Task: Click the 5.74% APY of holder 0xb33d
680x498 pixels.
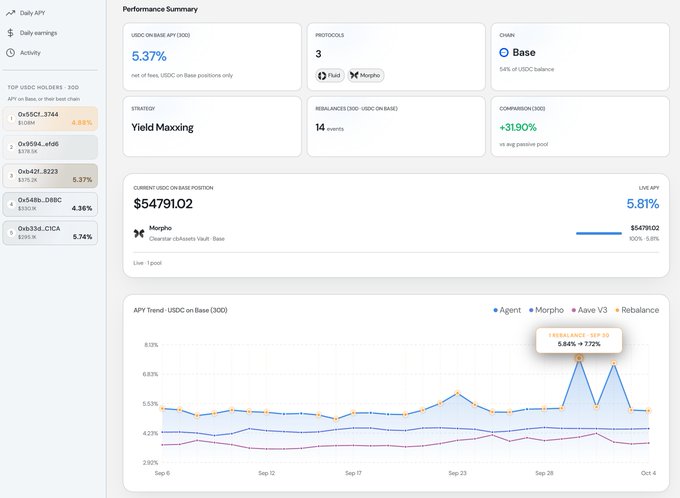Action: [x=82, y=237]
